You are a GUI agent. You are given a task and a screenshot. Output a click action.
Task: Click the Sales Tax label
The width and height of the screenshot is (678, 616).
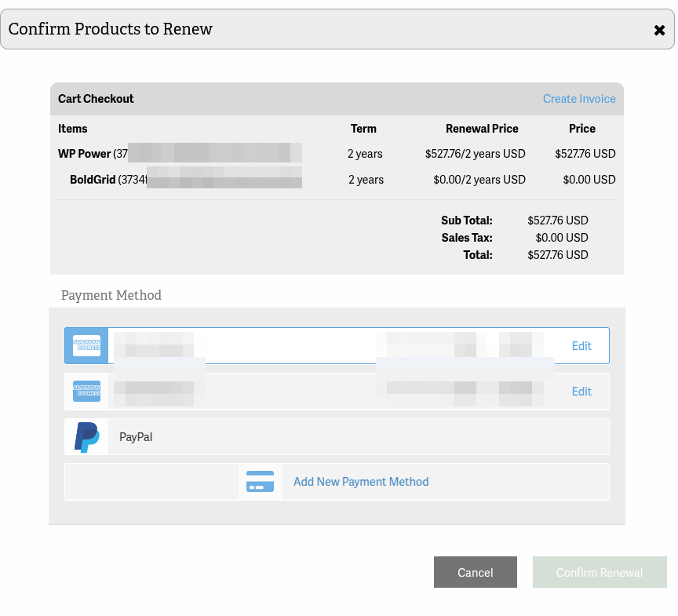[x=467, y=238]
